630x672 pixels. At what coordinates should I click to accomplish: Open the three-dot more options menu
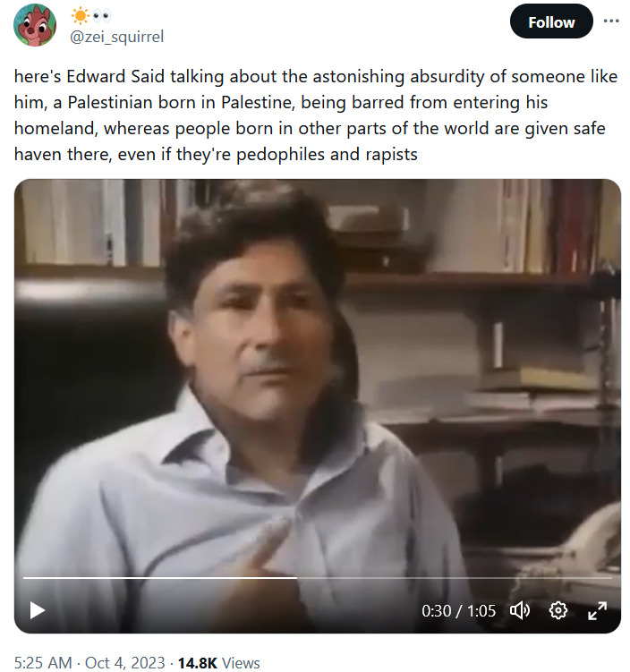coord(611,21)
